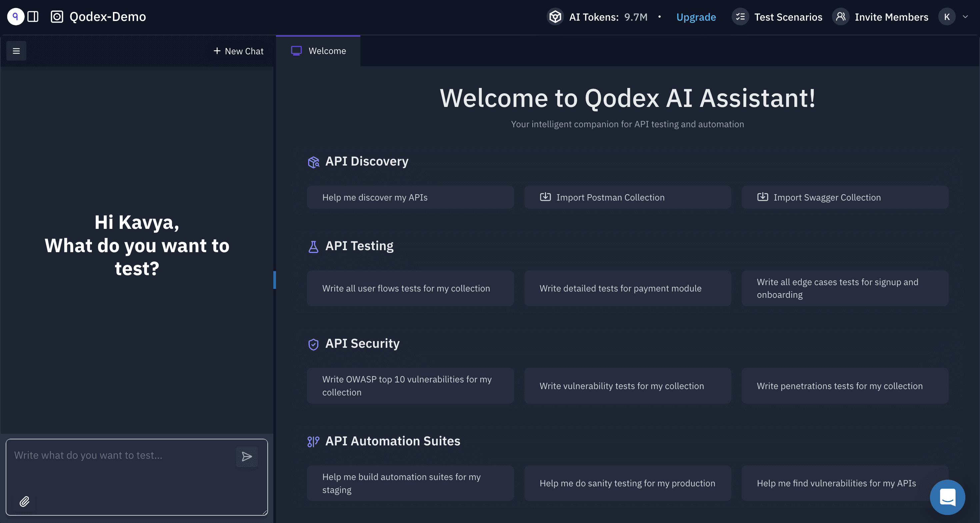Open the Qodex-Demo workspace name
The height and width of the screenshot is (523, 980).
(x=108, y=17)
